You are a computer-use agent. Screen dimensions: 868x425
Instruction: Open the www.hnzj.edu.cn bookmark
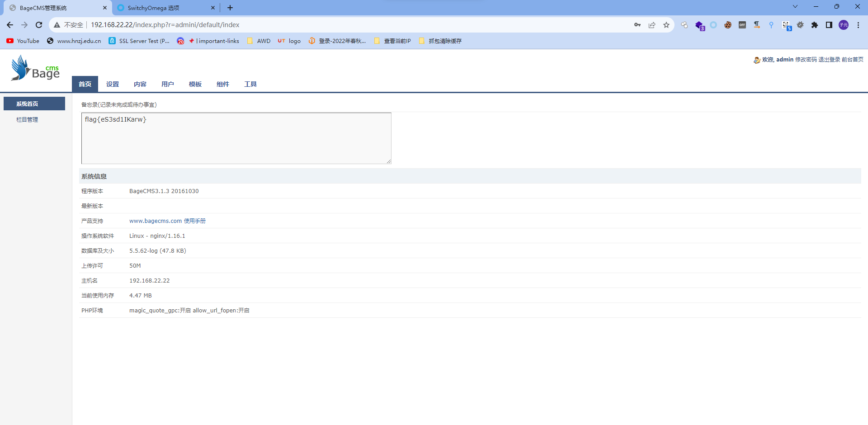(x=74, y=41)
